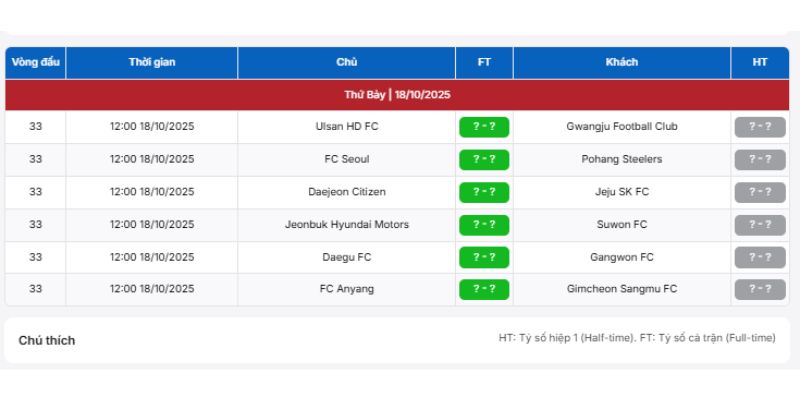Click the Gangwon FC team name
The width and height of the screenshot is (800, 400).
point(621,257)
